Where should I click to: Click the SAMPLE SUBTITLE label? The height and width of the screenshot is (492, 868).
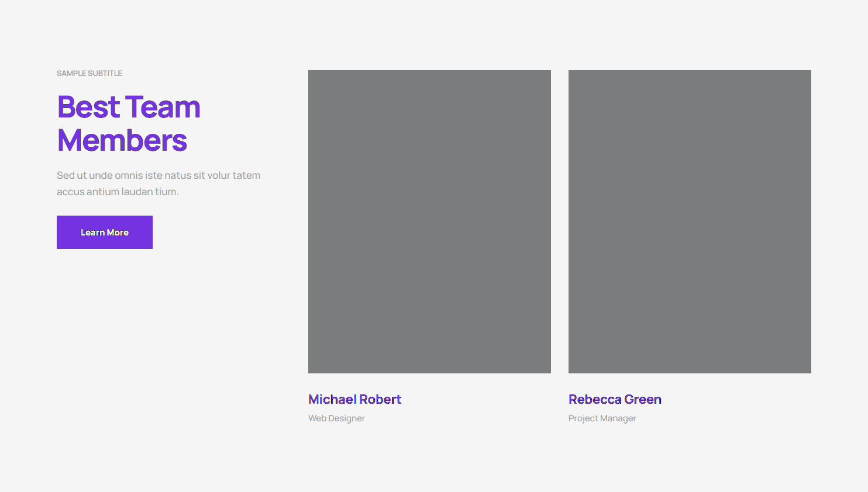tap(89, 74)
